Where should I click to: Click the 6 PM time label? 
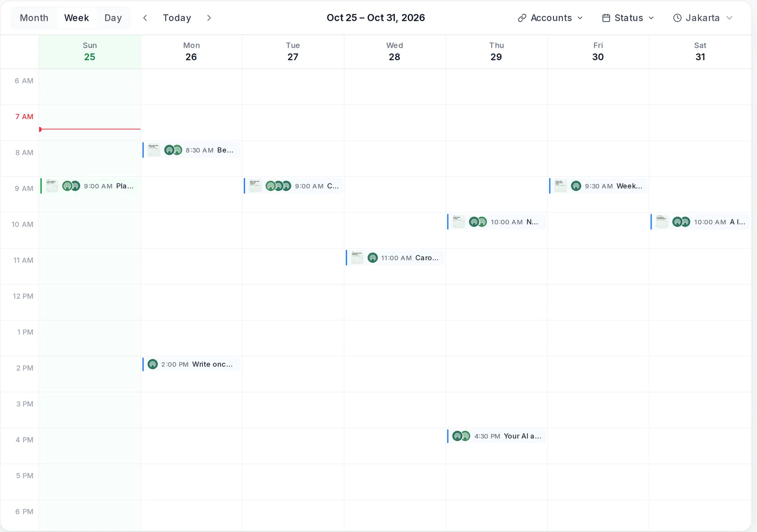point(24,512)
